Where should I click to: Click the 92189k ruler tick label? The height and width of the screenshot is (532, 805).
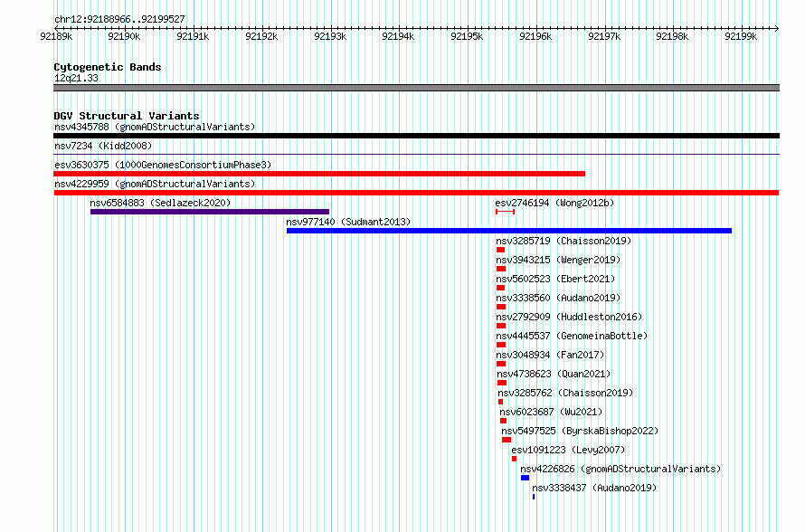tap(56, 36)
